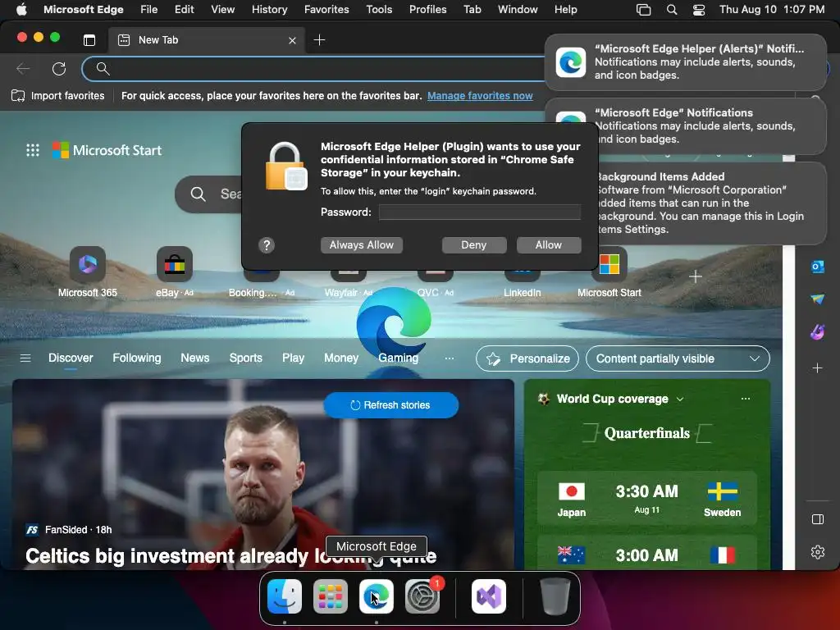Open the Favorites menu
Screen dimensions: 840x630
point(326,10)
